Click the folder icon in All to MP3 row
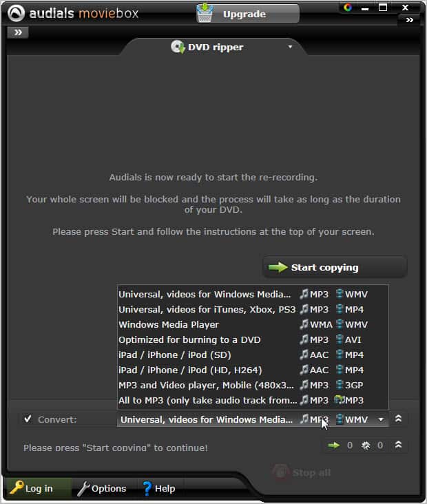Viewport: 427px width, 504px height. point(340,400)
